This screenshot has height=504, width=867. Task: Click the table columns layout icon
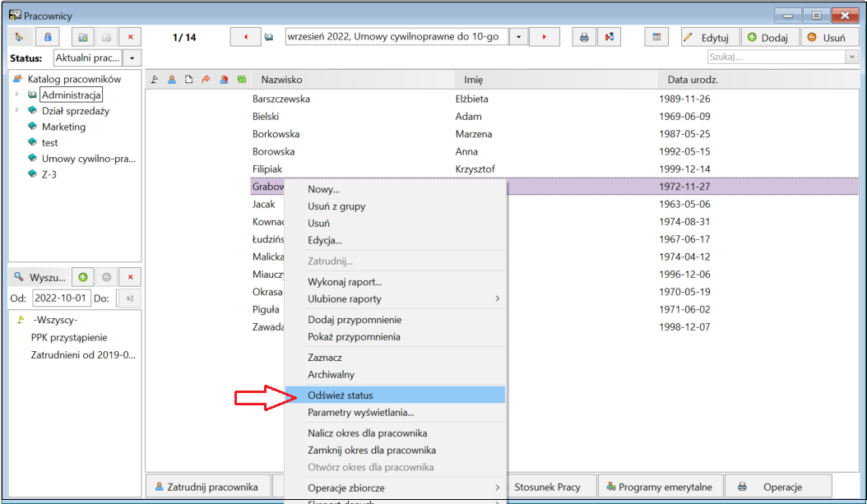[656, 37]
